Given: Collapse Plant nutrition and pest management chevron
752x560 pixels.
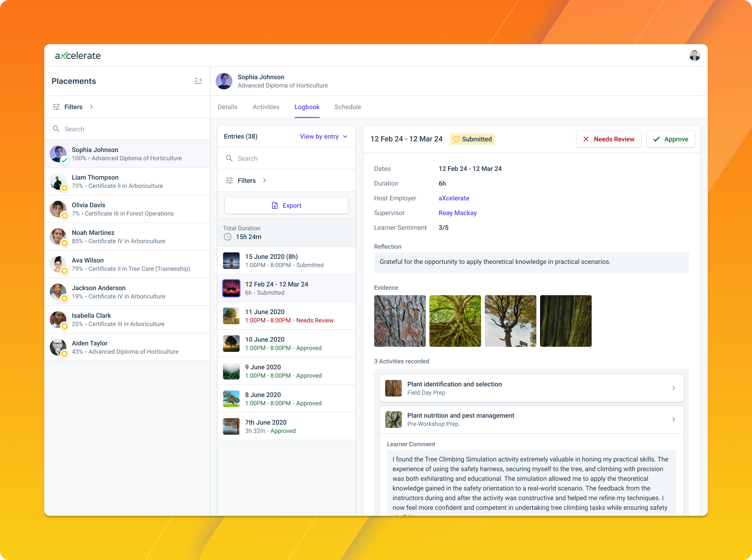Looking at the screenshot, I should tap(674, 419).
